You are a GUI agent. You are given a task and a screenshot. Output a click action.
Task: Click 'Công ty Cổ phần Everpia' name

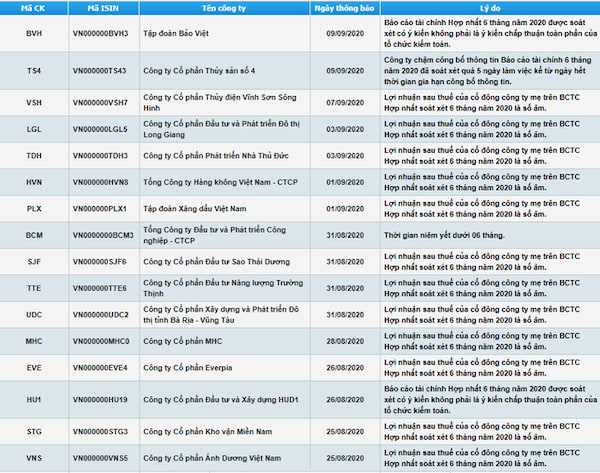click(188, 368)
